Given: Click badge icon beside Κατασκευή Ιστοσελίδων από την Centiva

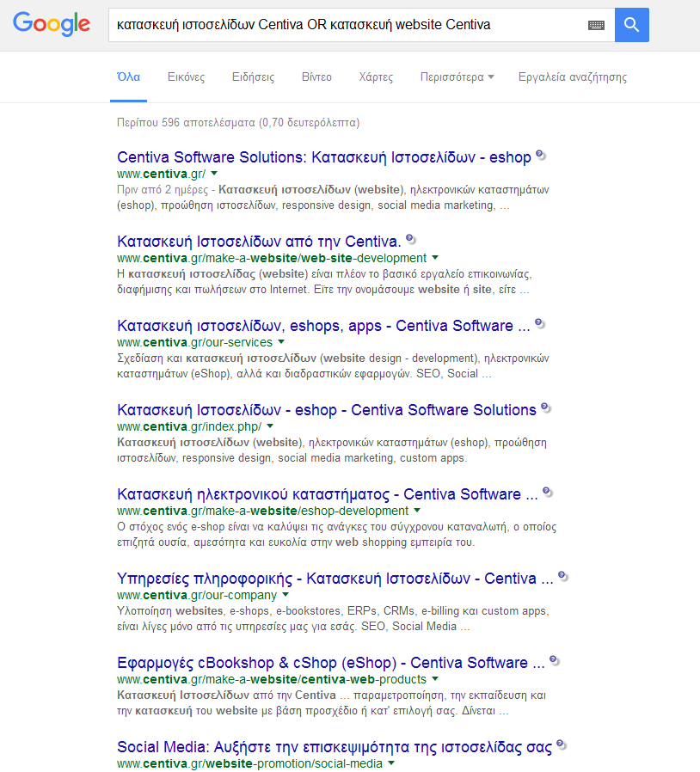Looking at the screenshot, I should (x=411, y=239).
